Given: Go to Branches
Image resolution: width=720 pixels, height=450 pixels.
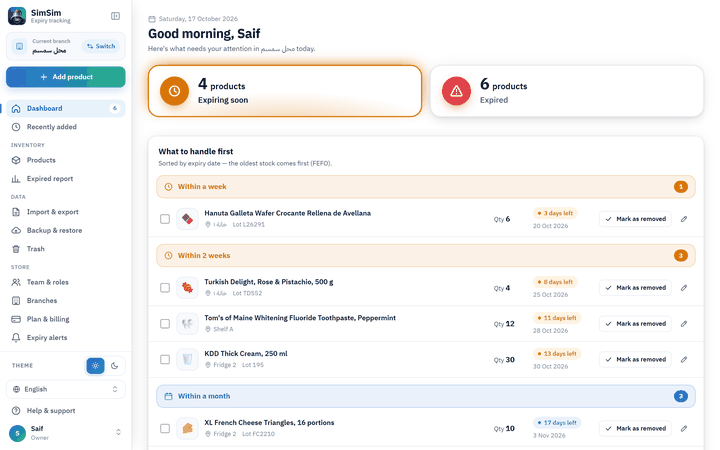Looking at the screenshot, I should click(x=66, y=301).
